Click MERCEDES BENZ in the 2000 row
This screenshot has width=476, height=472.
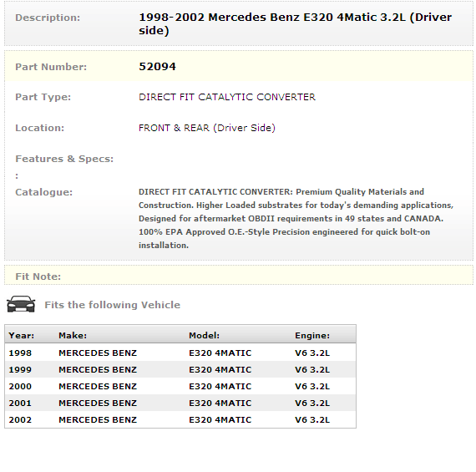[x=98, y=386]
